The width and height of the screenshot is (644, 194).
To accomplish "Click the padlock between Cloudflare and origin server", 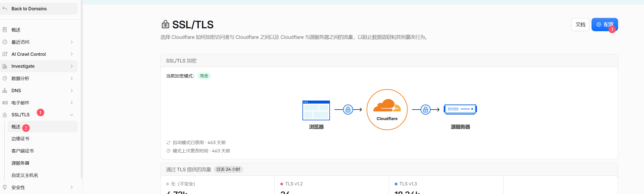I will click(x=425, y=110).
